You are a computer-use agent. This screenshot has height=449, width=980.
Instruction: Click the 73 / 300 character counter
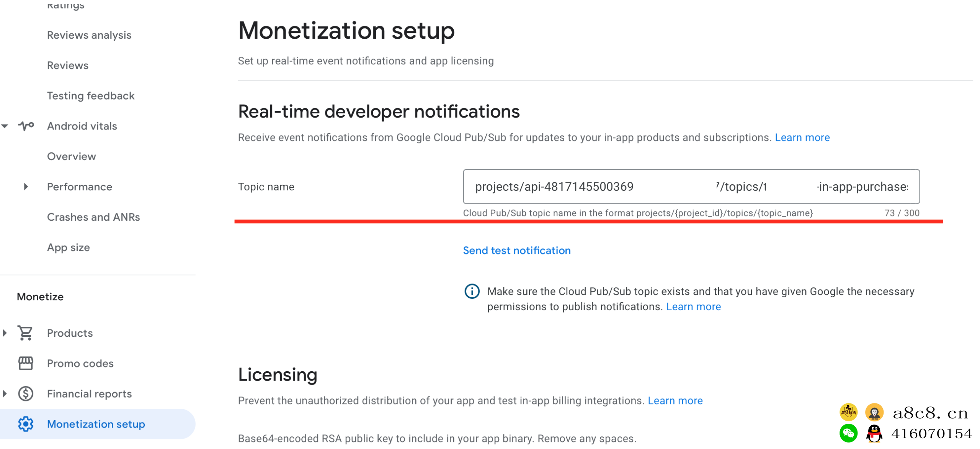click(902, 213)
